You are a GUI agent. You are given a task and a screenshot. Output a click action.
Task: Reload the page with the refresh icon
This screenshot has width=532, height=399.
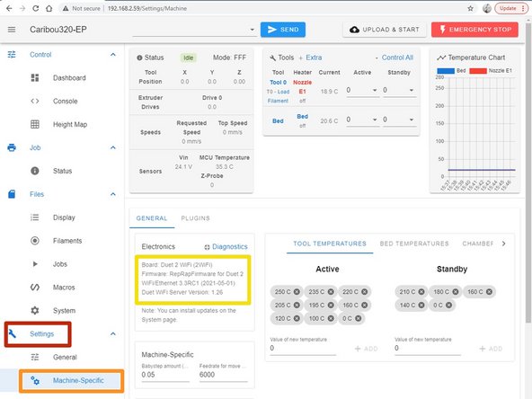[36, 8]
